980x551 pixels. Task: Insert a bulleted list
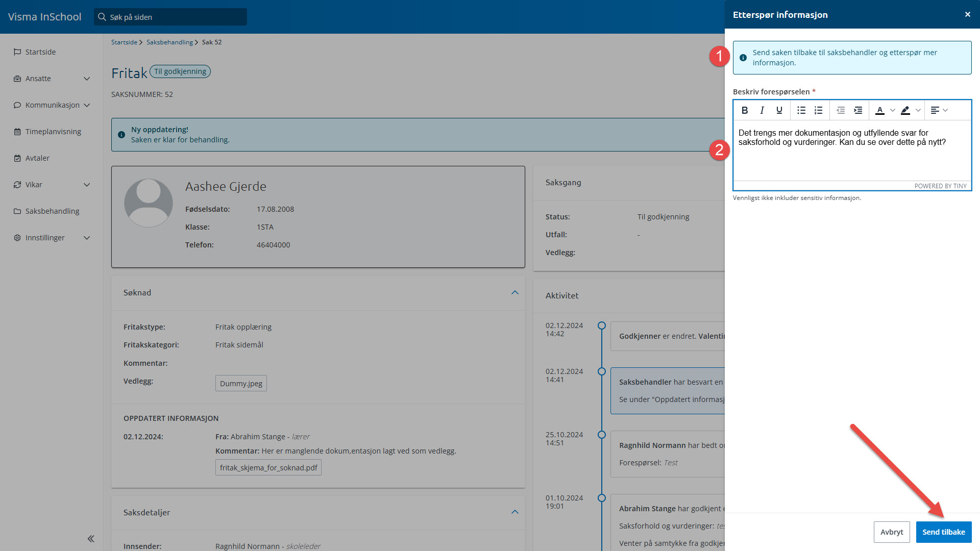[x=801, y=110]
